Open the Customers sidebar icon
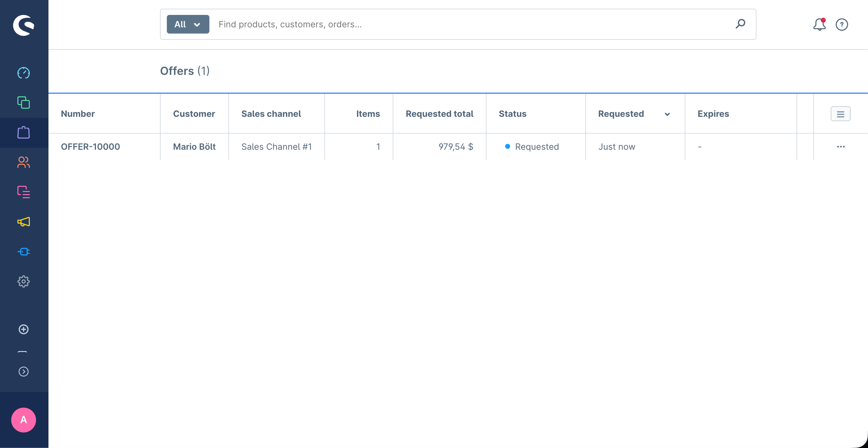The image size is (868, 448). (x=24, y=162)
